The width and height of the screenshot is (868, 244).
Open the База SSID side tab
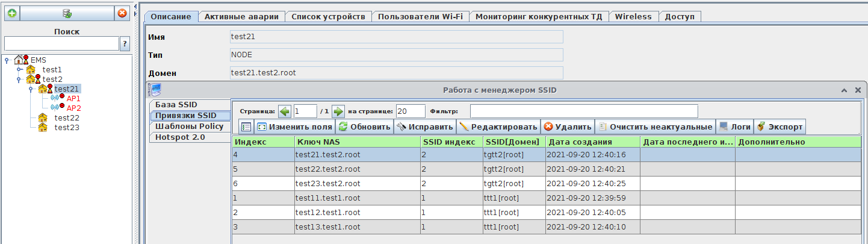coord(190,105)
